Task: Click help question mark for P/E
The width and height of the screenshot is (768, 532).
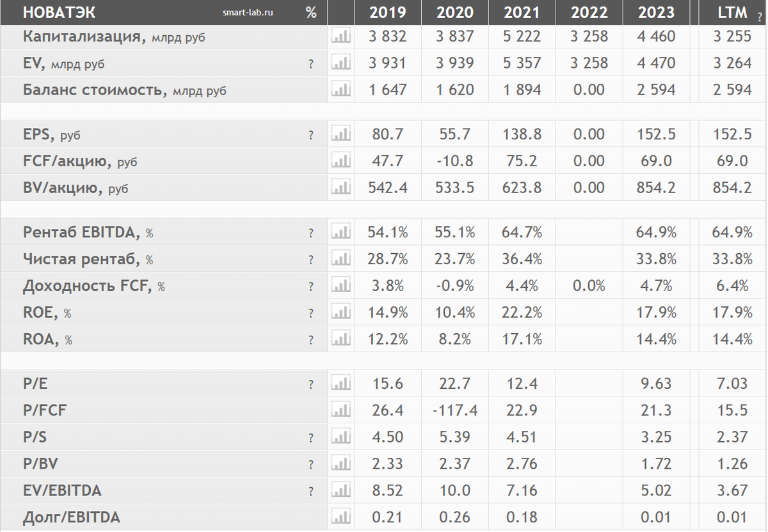Action: pos(311,385)
